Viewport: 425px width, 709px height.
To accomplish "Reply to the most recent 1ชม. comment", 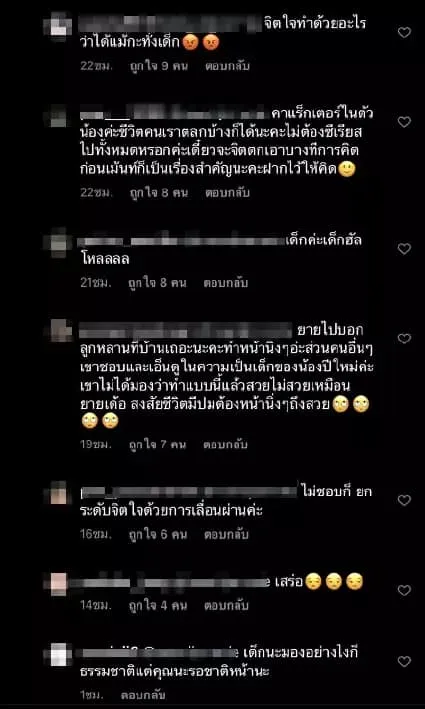I will (143, 695).
